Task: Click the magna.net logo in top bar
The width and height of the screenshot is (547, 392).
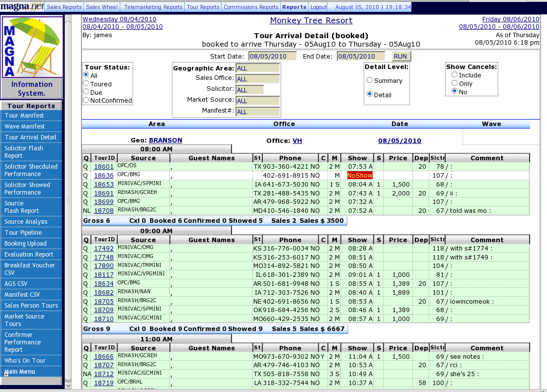Action: pos(22,6)
